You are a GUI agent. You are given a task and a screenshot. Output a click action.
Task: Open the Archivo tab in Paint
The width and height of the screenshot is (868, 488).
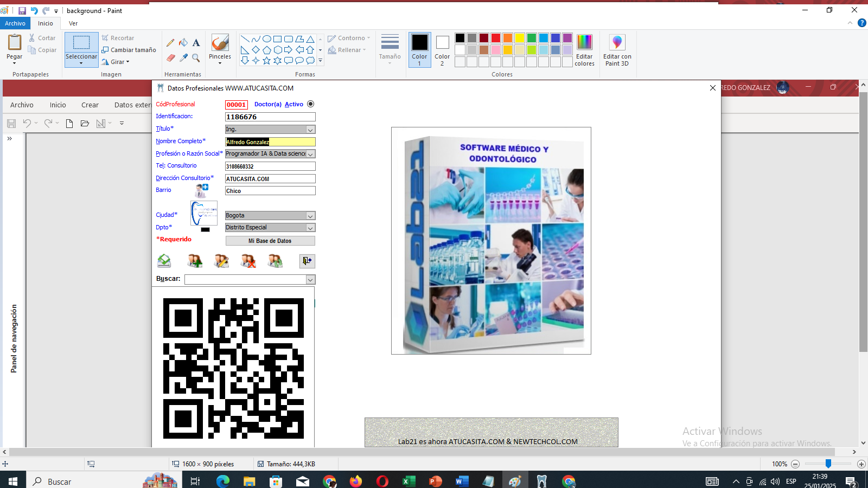point(15,23)
